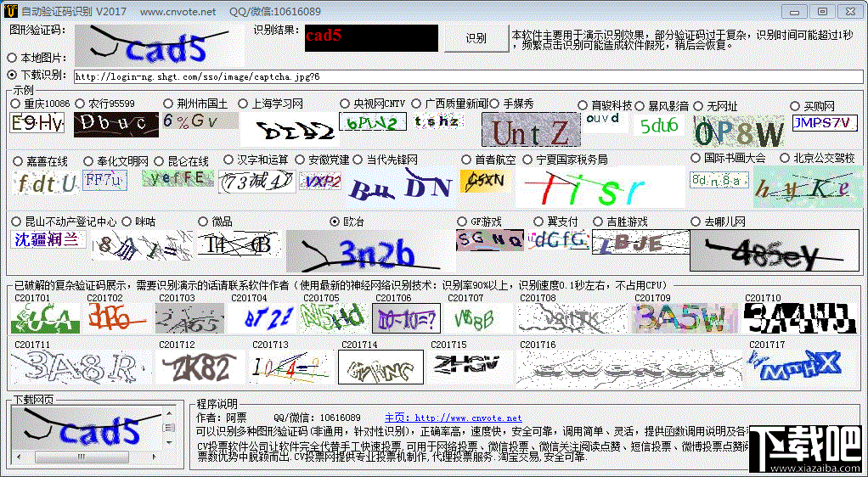Click the C201707 captcha sample image
Image resolution: width=868 pixels, height=477 pixels.
click(479, 318)
